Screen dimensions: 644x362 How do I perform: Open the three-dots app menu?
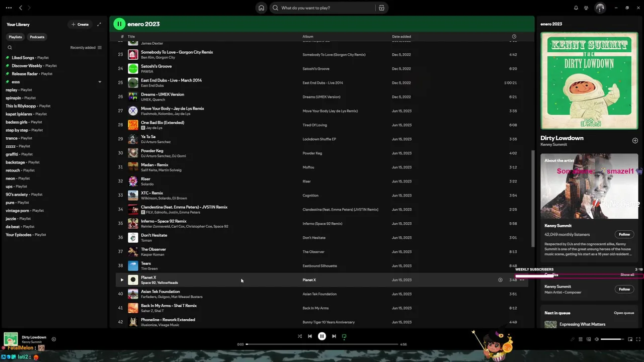click(x=9, y=8)
